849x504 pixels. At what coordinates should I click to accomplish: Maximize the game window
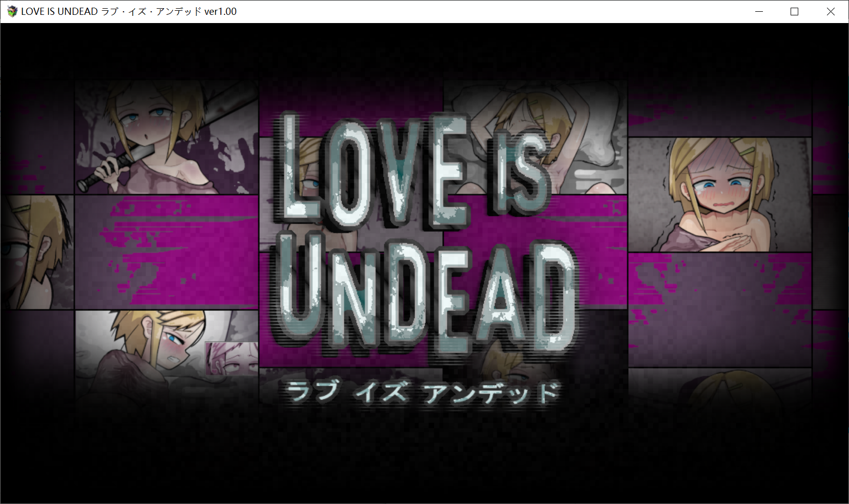point(795,11)
